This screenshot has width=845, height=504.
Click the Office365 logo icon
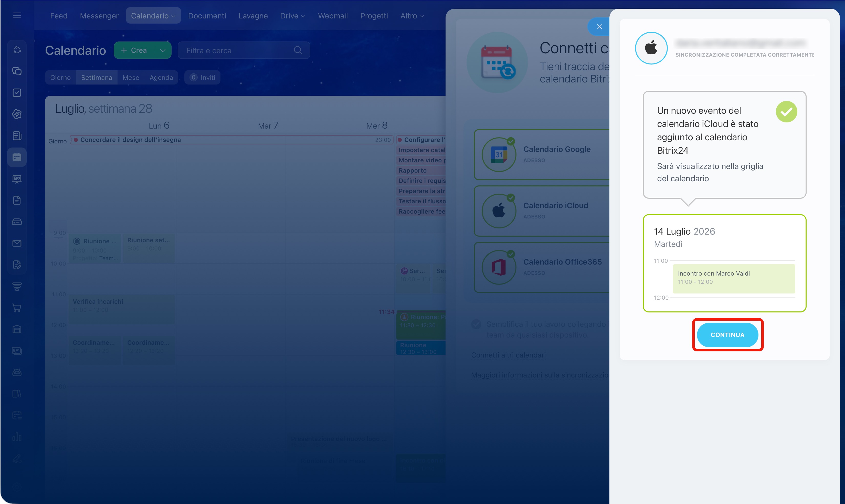(499, 267)
